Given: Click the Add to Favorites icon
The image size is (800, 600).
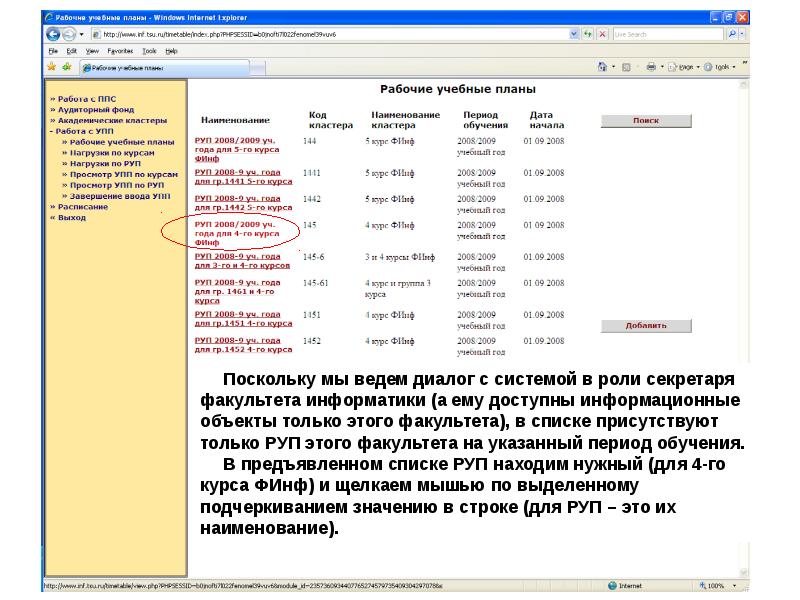Looking at the screenshot, I should (x=67, y=67).
